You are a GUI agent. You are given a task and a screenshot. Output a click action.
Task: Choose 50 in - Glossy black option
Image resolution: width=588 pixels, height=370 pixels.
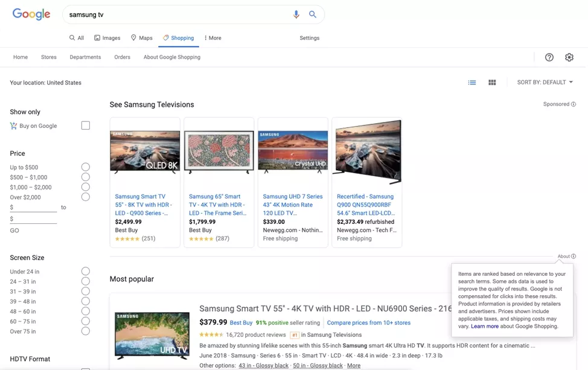point(318,366)
